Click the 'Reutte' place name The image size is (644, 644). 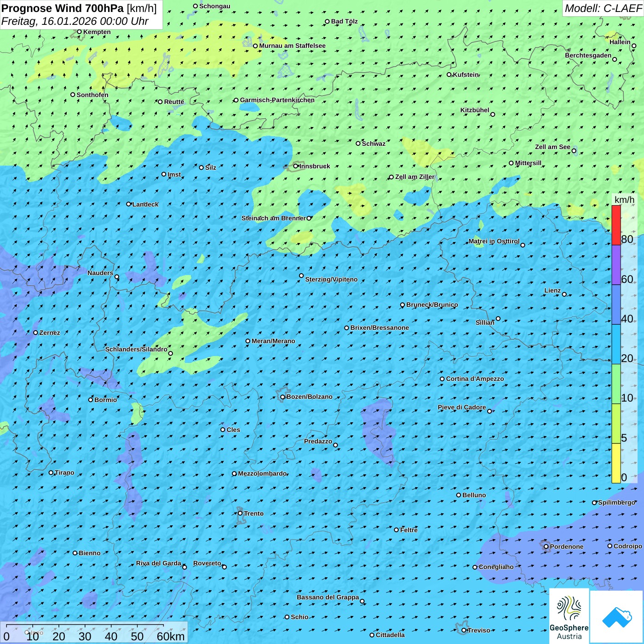click(x=174, y=102)
